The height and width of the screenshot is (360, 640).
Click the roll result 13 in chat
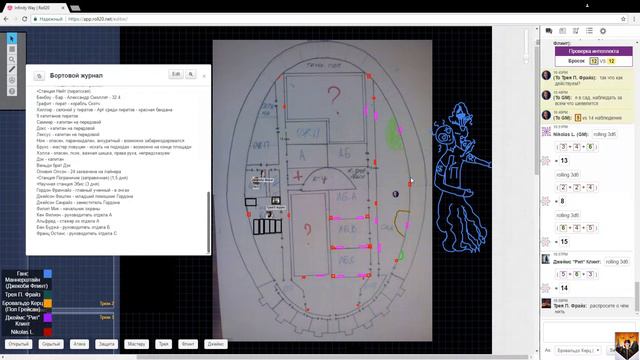[x=564, y=161]
